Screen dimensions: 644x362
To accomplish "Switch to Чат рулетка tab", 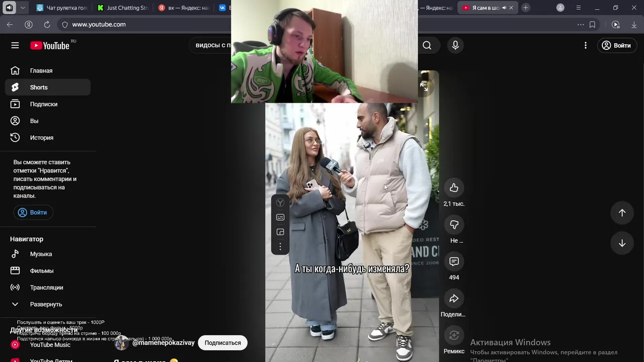I will point(63,8).
